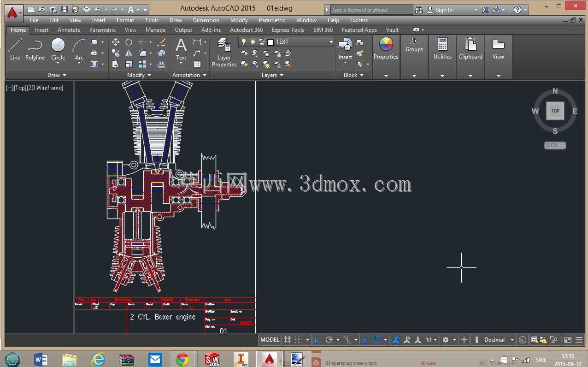Screen dimensions: 588x367
Task: Toggle the drawing grid display
Action: 288,340
